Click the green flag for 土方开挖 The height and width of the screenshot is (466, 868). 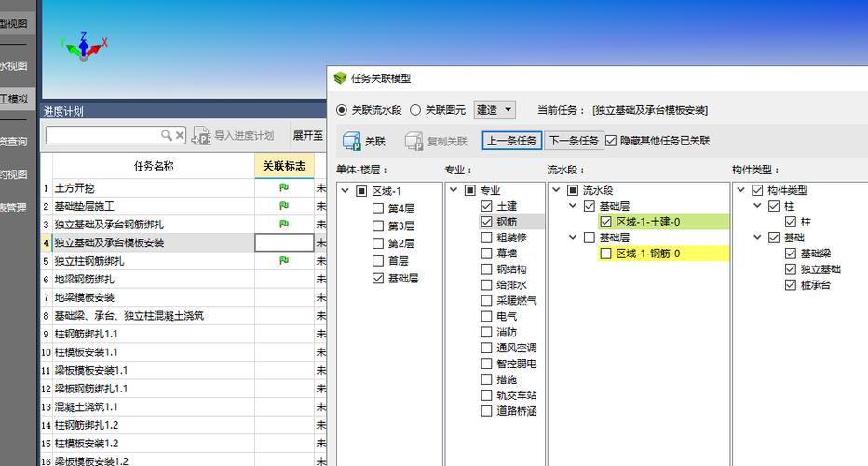click(x=284, y=188)
